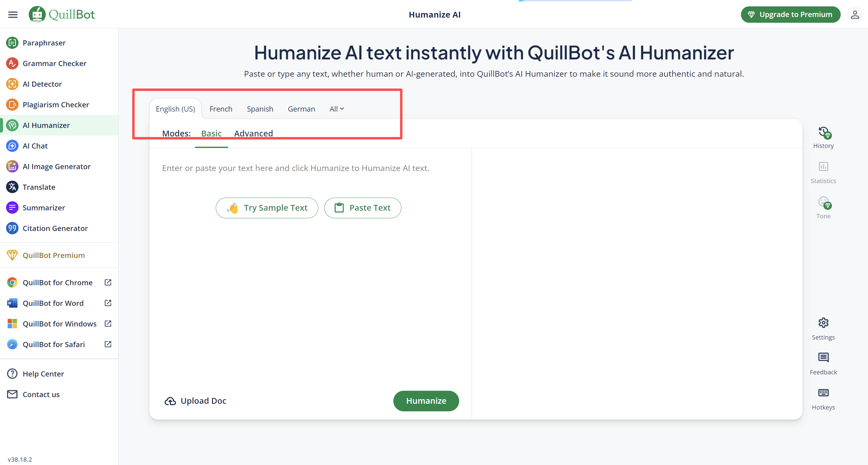This screenshot has height=465, width=868.
Task: Show the Hotkeys keyboard icon
Action: click(823, 393)
